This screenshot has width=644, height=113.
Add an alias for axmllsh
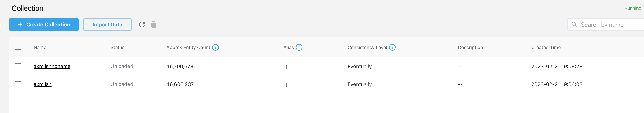pos(286,84)
